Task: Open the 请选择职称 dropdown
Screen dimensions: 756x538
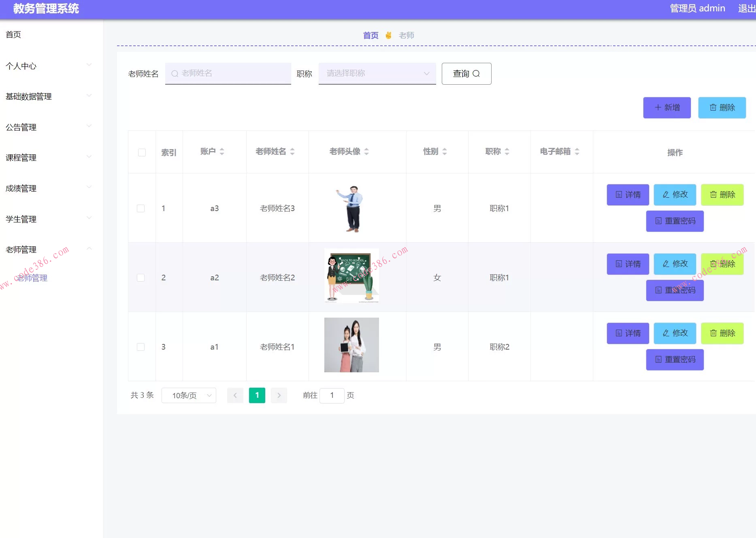Action: (x=377, y=73)
